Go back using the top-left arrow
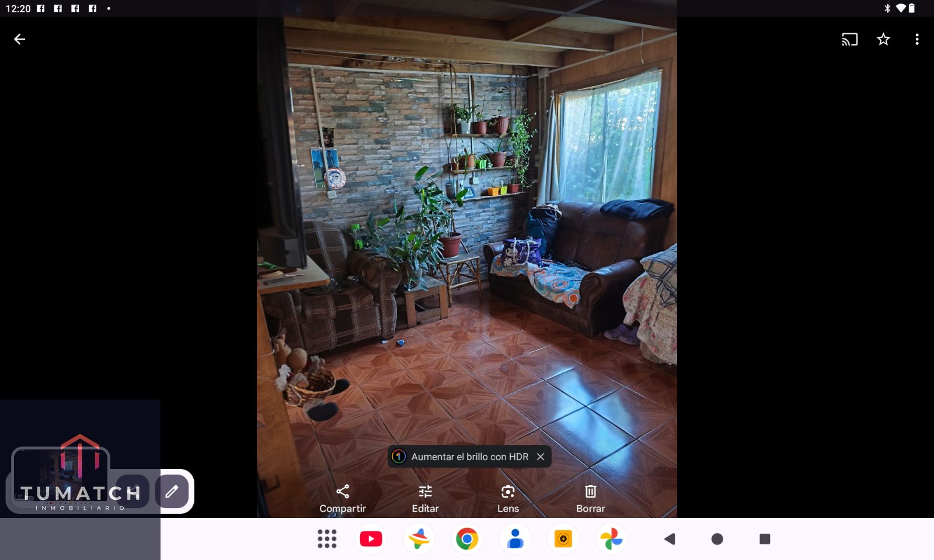 coord(19,39)
